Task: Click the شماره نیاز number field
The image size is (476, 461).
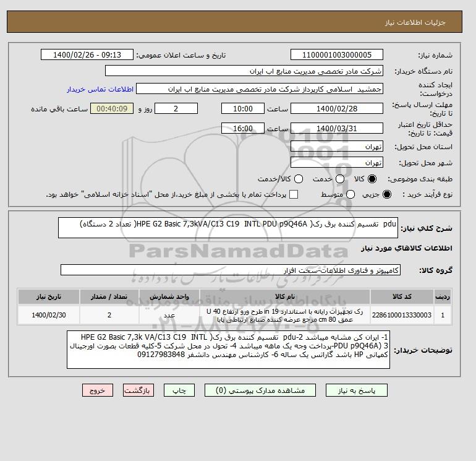Action: click(337, 54)
